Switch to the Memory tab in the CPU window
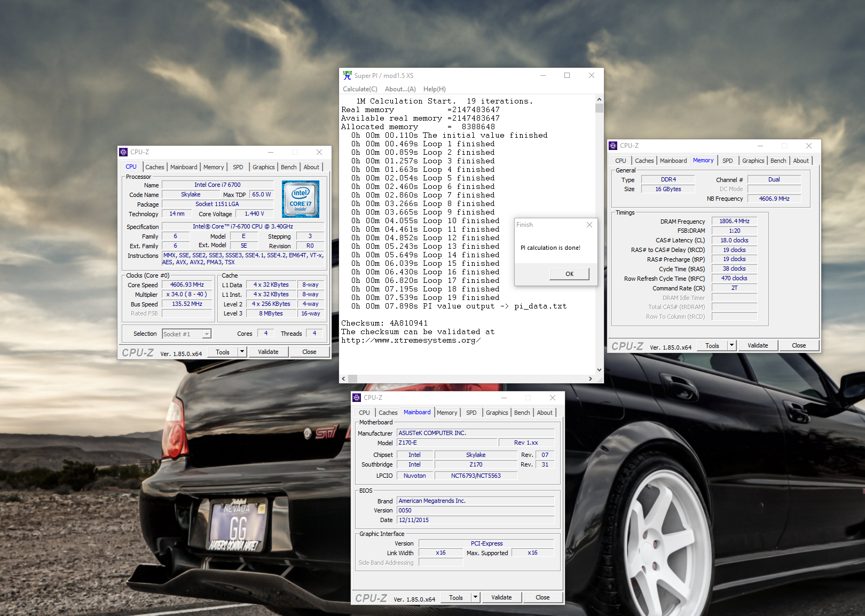This screenshot has height=616, width=865. [214, 167]
